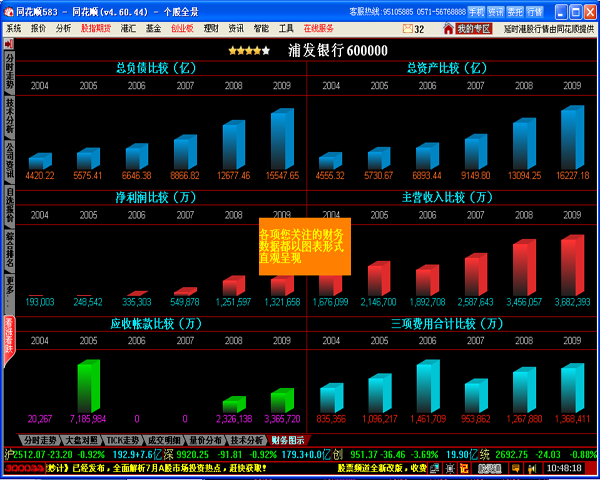
Task: Click the blue bar labeled 15547.65
Action: coord(282,139)
